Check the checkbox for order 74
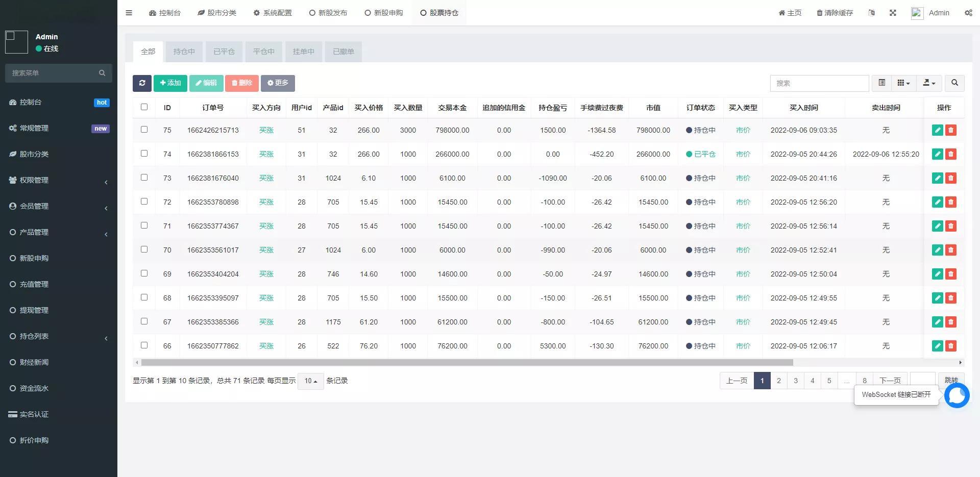 (144, 153)
